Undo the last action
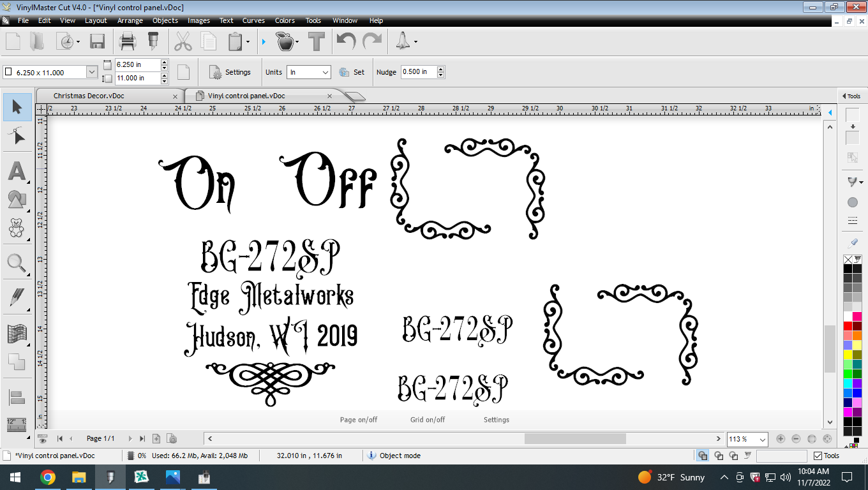Viewport: 868px width, 490px height. 345,41
